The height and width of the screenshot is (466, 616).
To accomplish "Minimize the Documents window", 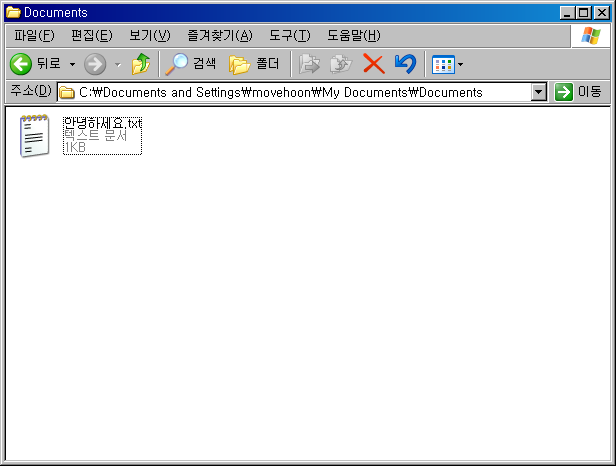I will coord(567,13).
